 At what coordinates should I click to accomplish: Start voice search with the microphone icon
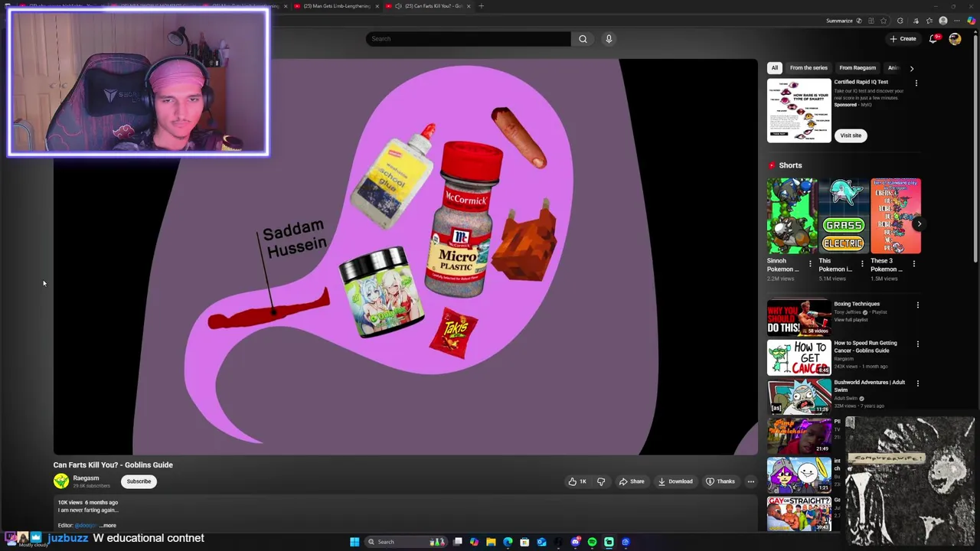[x=609, y=39]
